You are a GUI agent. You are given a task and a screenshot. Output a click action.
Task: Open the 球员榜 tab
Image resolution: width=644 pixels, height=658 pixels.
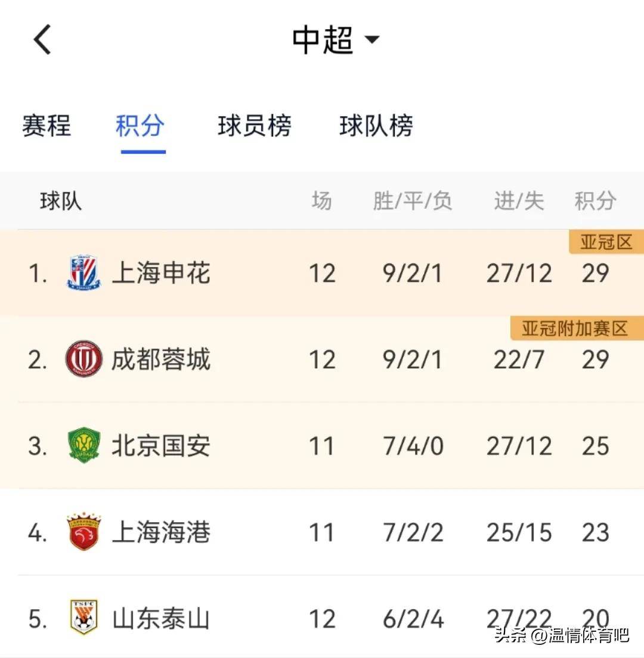(x=255, y=126)
